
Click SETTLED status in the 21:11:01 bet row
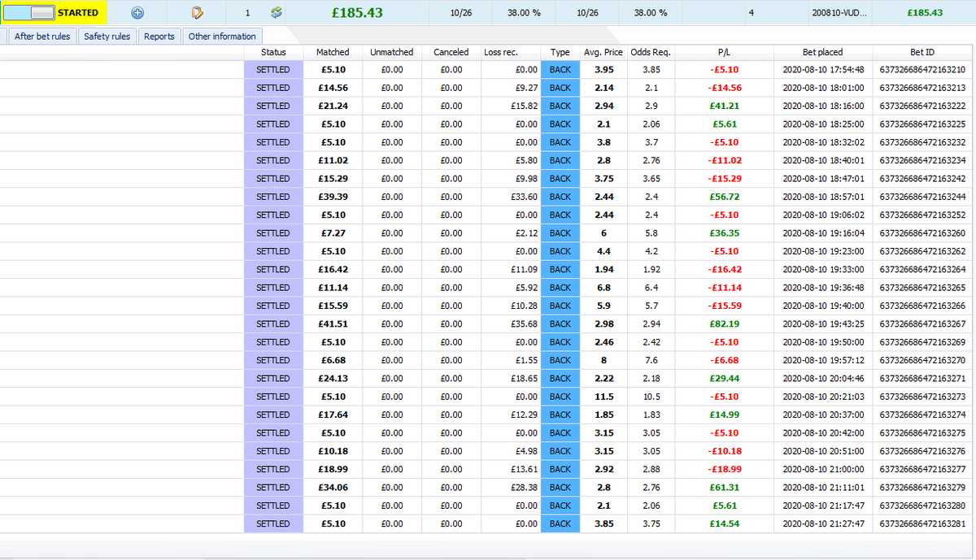click(x=273, y=488)
